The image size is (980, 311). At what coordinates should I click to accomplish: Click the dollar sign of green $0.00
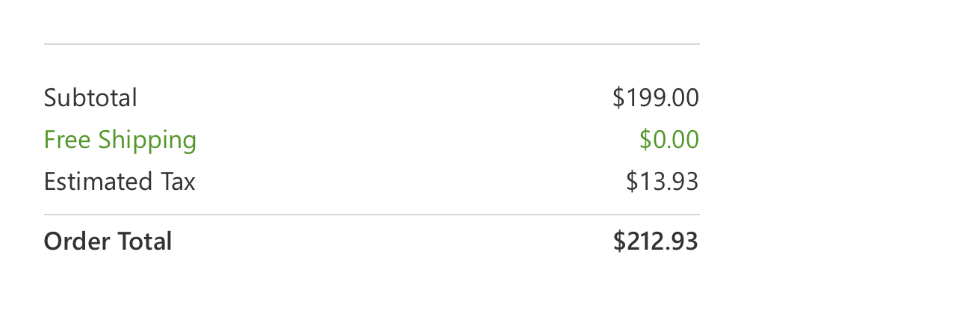645,140
